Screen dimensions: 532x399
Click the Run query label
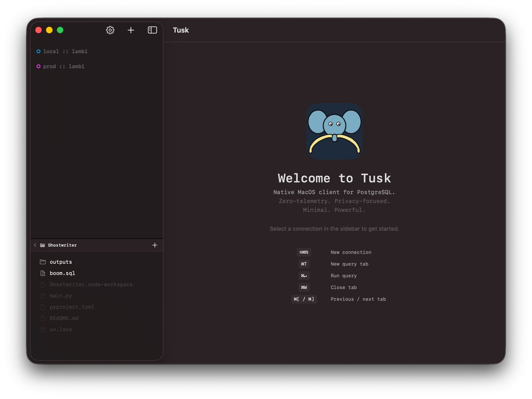[344, 276]
